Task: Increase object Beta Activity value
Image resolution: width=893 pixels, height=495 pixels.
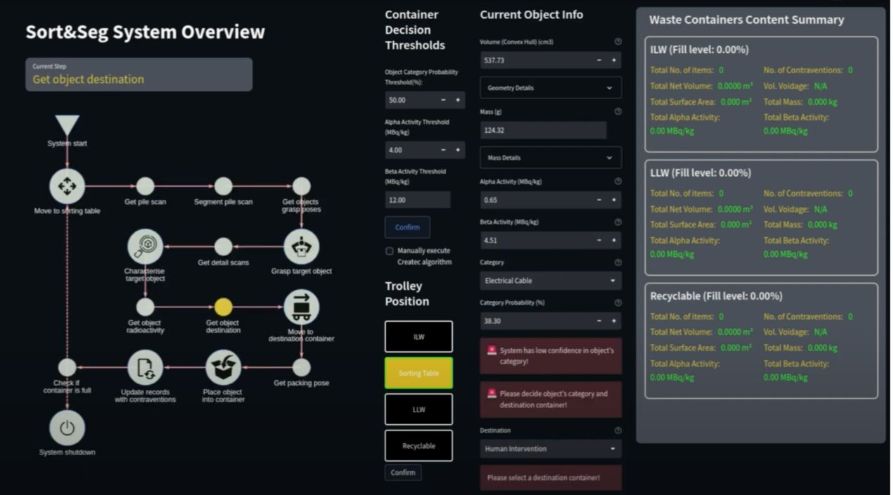Action: pyautogui.click(x=614, y=240)
